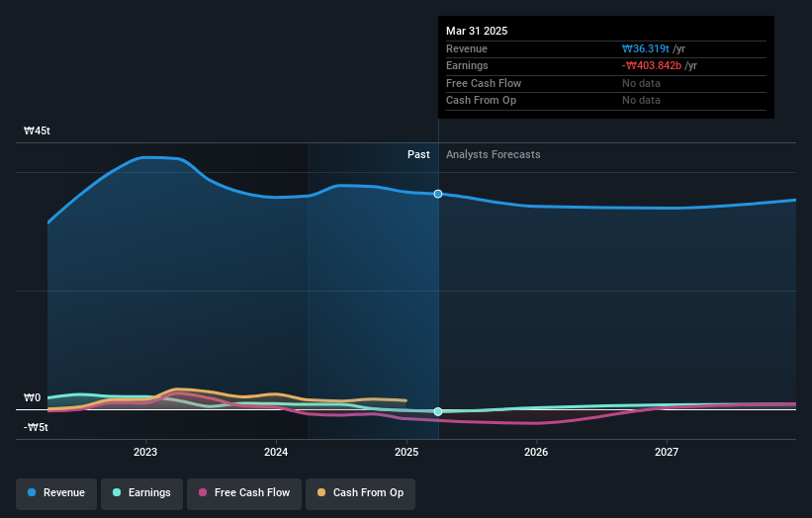The image size is (812, 518).
Task: Click the 2025 x-axis label
Action: pyautogui.click(x=406, y=453)
